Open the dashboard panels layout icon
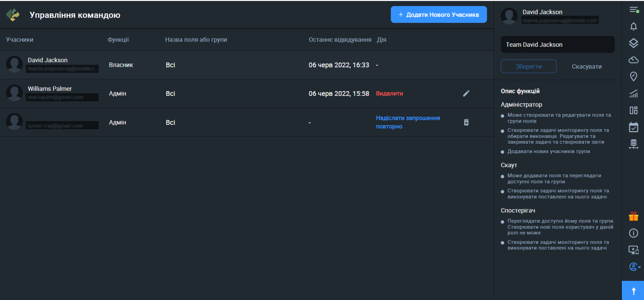The width and height of the screenshot is (644, 300). [x=633, y=110]
